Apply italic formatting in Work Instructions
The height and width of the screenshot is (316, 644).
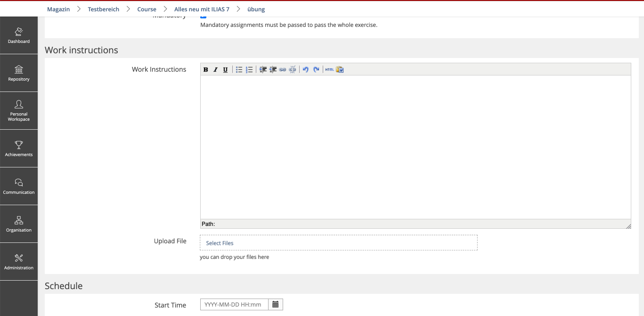215,70
